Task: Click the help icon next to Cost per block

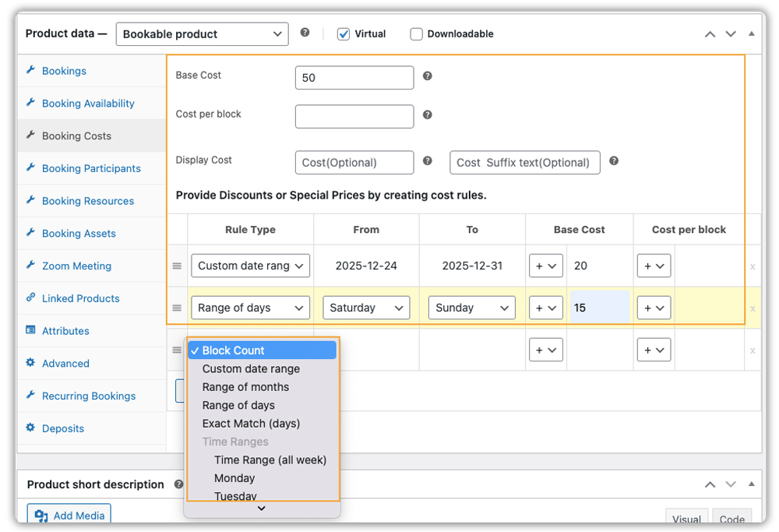Action: [427, 115]
